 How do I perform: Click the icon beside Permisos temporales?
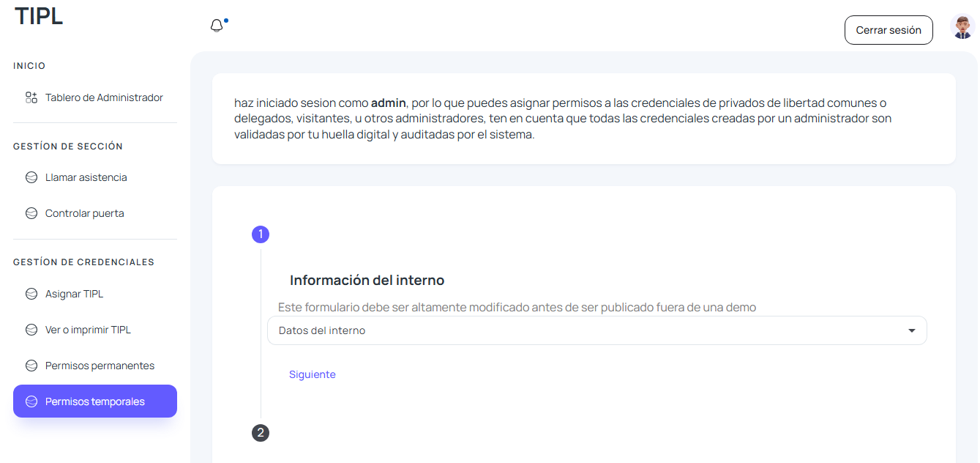(x=31, y=401)
